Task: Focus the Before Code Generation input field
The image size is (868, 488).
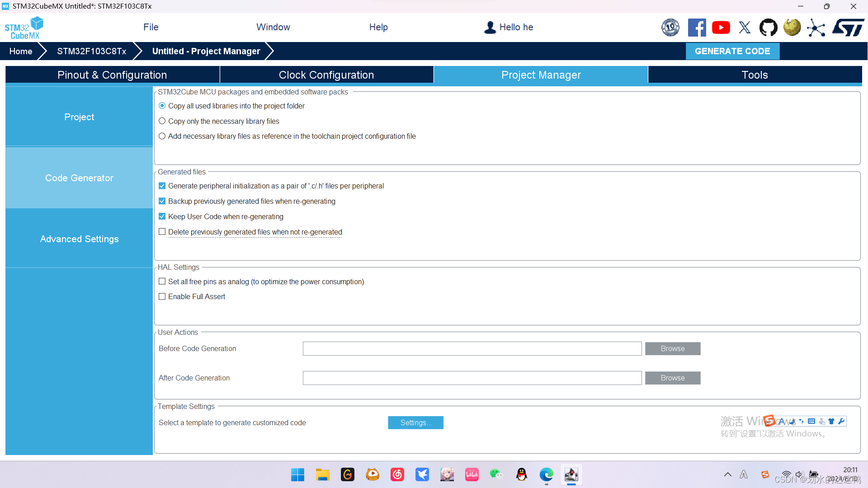Action: coord(472,349)
